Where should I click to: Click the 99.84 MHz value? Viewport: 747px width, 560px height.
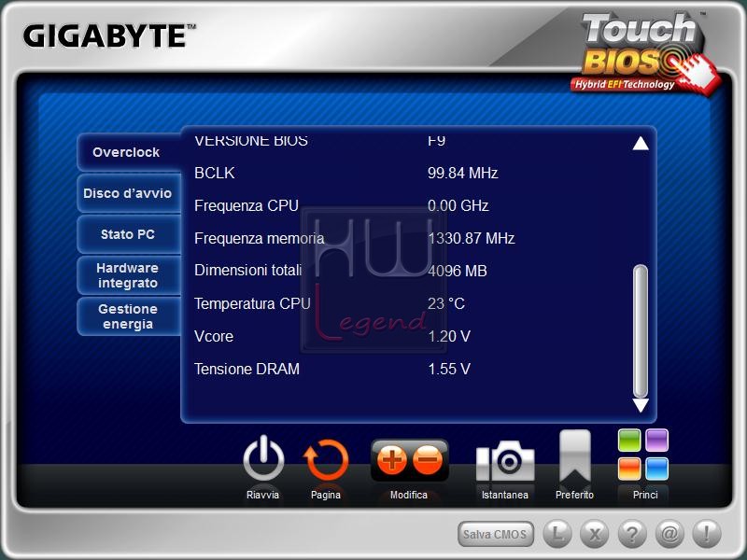(462, 173)
